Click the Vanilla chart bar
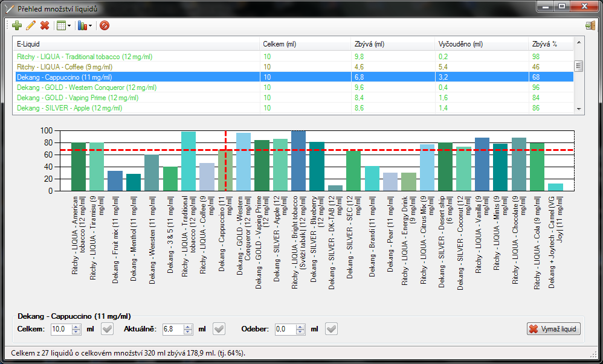603x364 pixels. point(482,164)
